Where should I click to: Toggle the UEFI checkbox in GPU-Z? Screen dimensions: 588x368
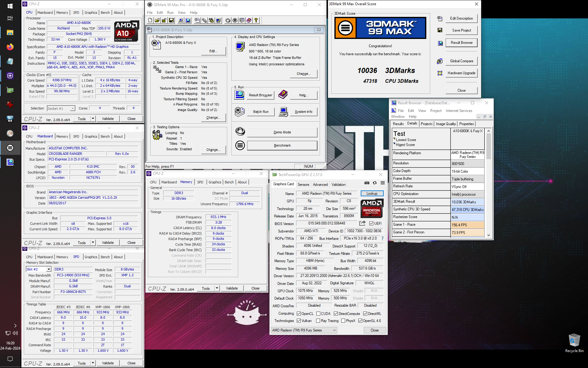click(371, 223)
